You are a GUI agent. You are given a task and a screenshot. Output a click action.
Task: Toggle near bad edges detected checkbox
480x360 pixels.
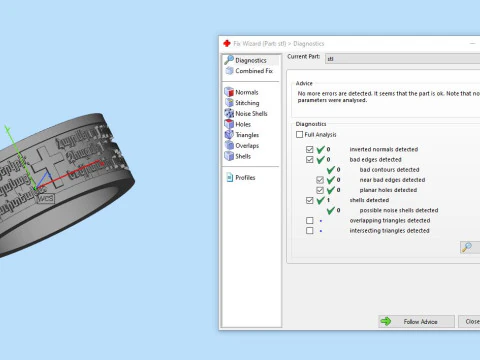[x=320, y=180]
